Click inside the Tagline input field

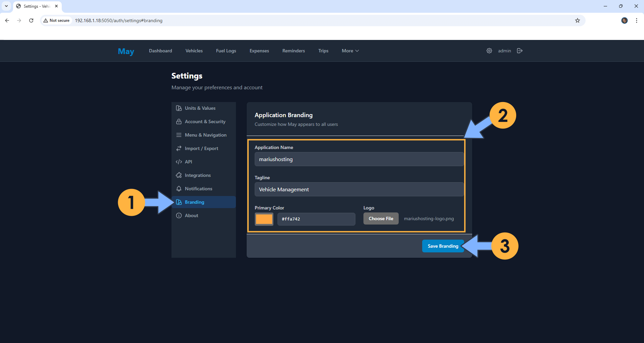point(359,189)
